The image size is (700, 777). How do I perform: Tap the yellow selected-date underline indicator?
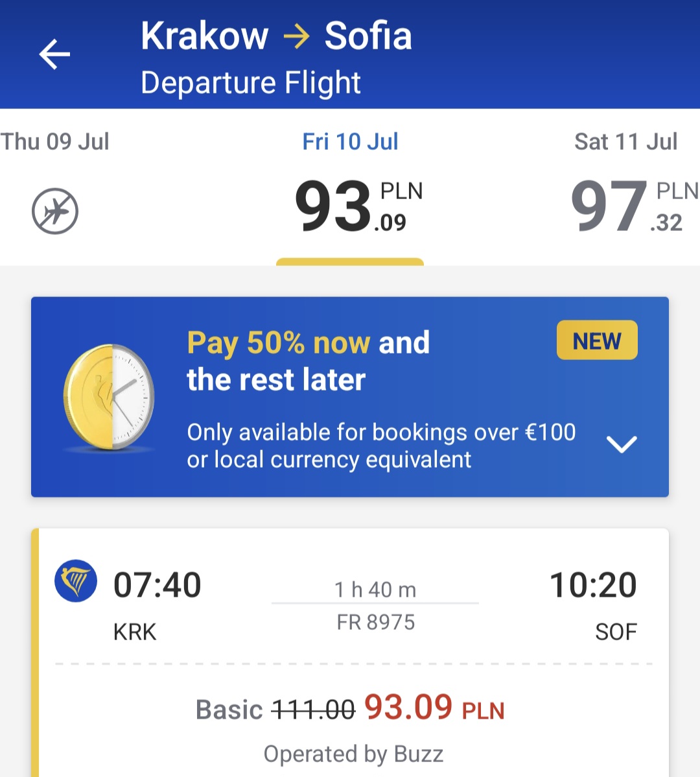(350, 261)
